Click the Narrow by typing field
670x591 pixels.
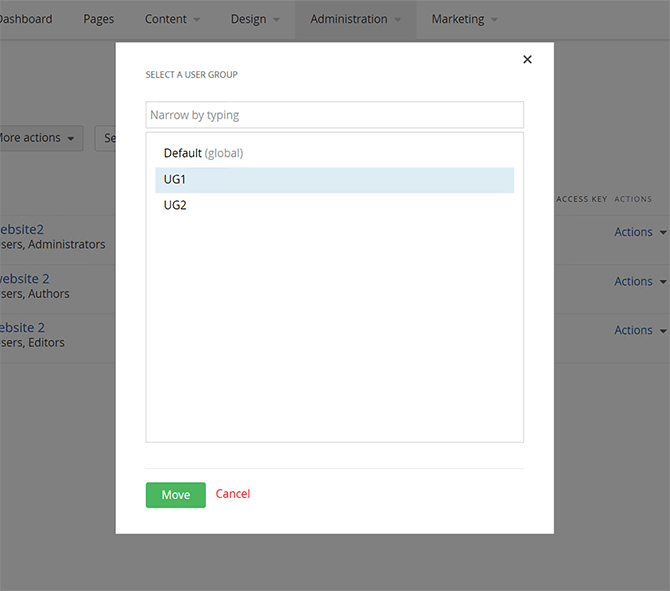tap(334, 115)
